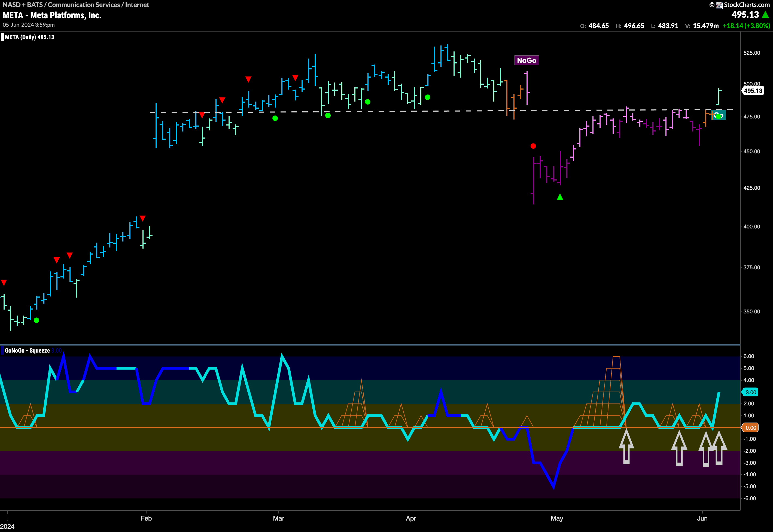Click the 6.00 oscillator axis label
Image resolution: width=773 pixels, height=532 pixels.
tap(749, 356)
